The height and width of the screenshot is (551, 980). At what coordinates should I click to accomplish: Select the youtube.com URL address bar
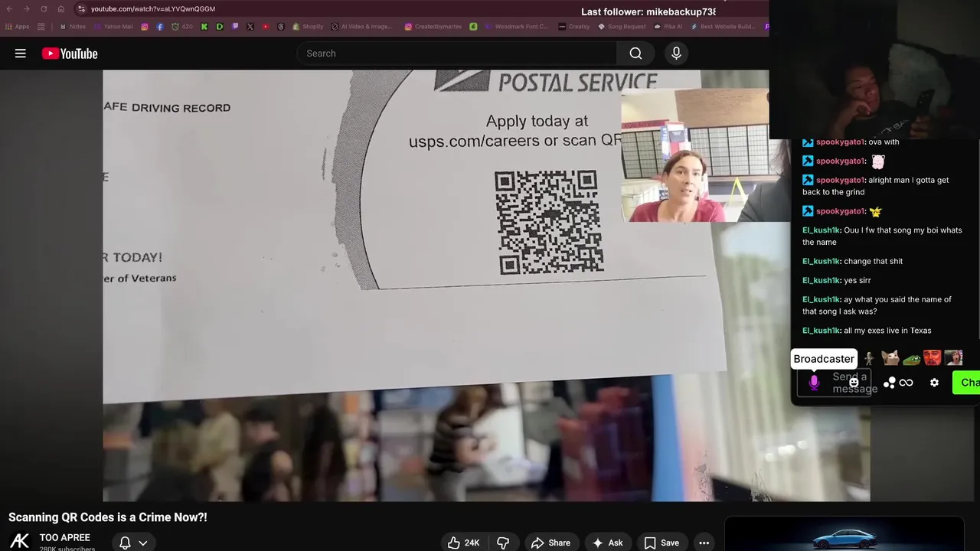click(x=153, y=8)
